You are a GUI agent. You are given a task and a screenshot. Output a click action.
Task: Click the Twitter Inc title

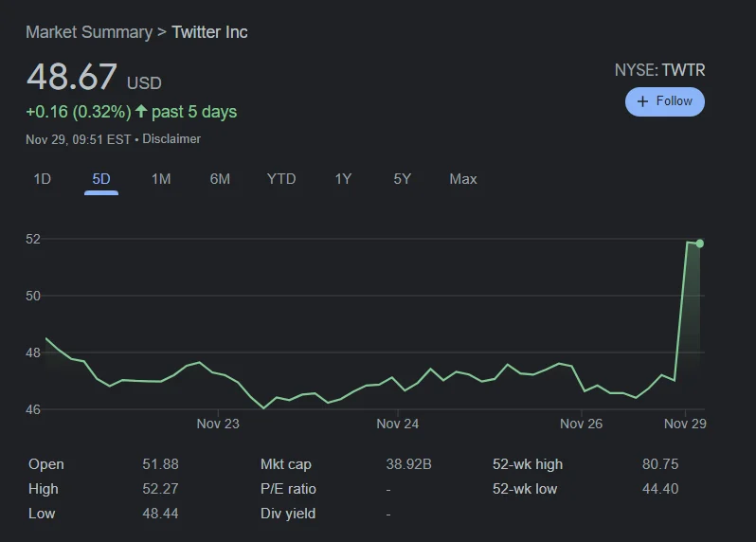pos(209,32)
